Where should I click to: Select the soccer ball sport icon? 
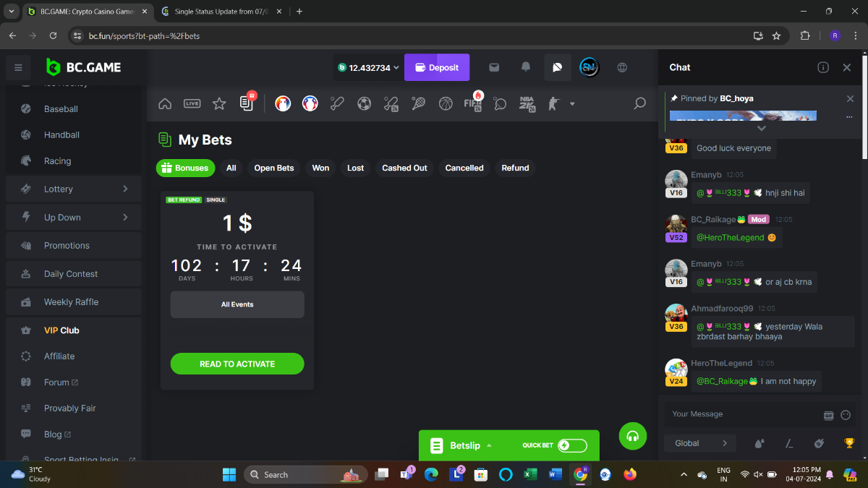pos(364,103)
